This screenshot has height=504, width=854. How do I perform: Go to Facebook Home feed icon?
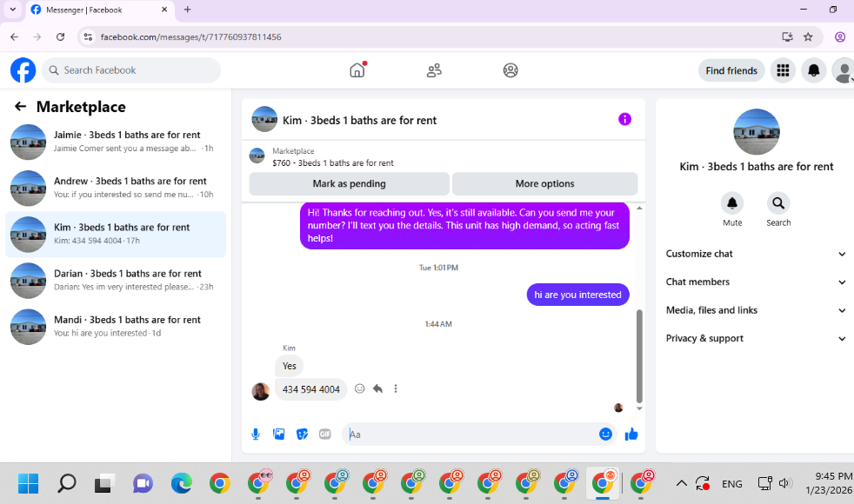pyautogui.click(x=357, y=70)
